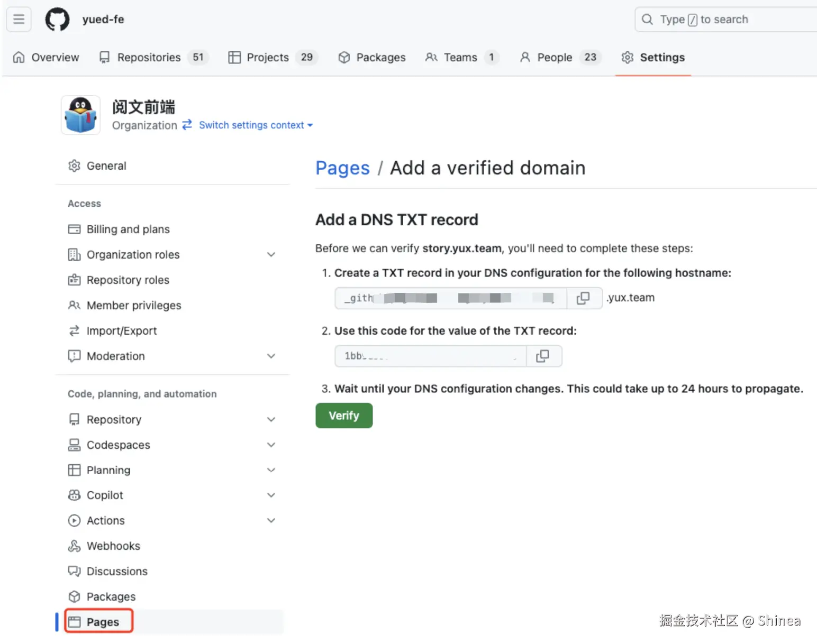Screen dimensions: 817x644
Task: Click the Moderation report icon
Action: click(74, 356)
